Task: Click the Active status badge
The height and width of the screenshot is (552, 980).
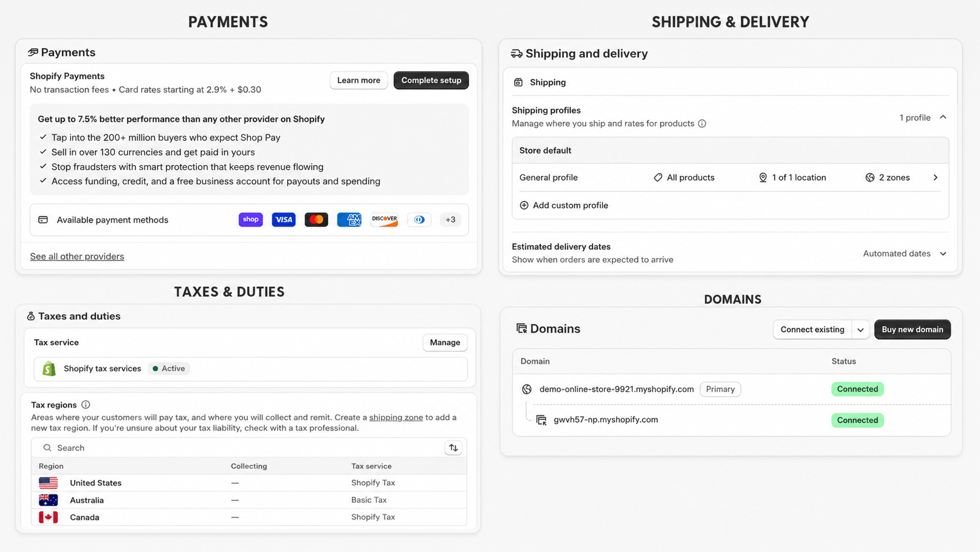Action: [x=168, y=368]
